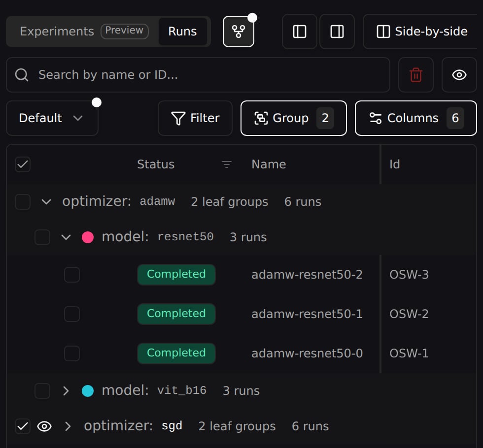
Task: Open run adamw-resnet50-2
Action: (x=307, y=275)
